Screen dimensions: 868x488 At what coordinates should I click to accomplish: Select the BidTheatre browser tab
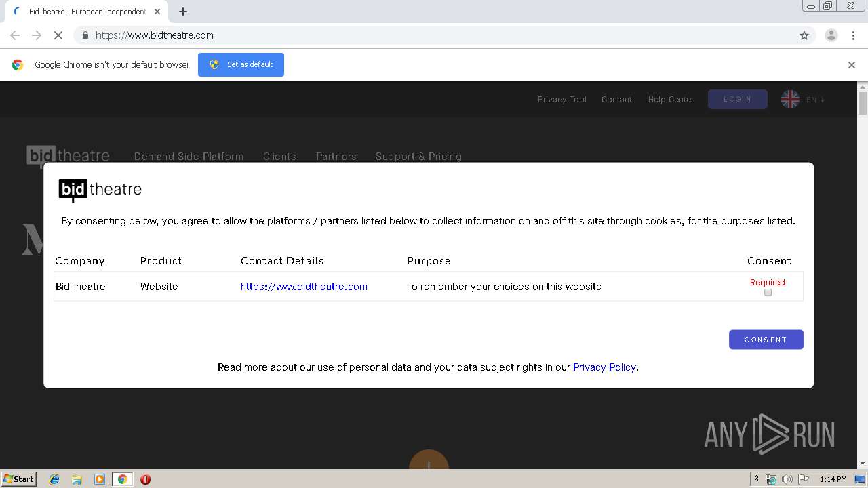[x=88, y=12]
